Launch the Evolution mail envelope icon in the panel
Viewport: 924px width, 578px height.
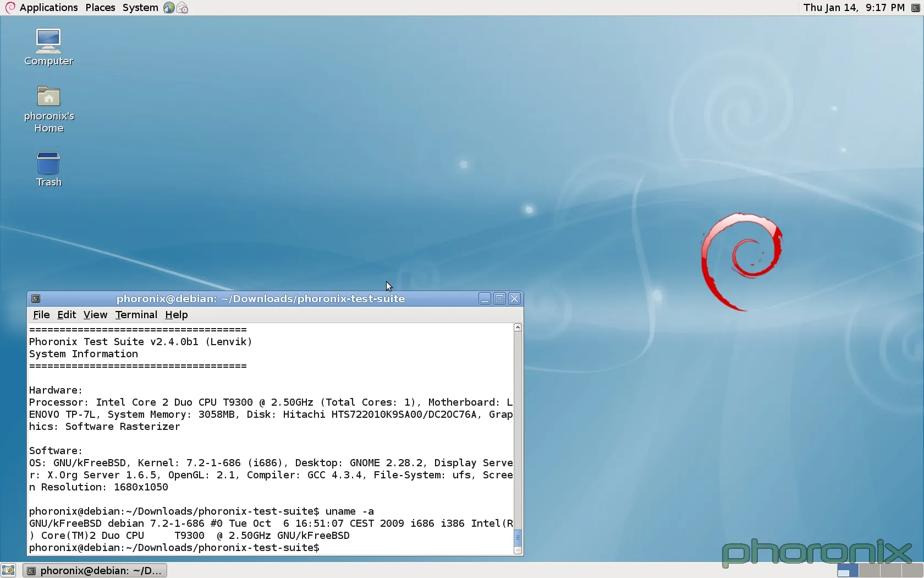point(183,8)
